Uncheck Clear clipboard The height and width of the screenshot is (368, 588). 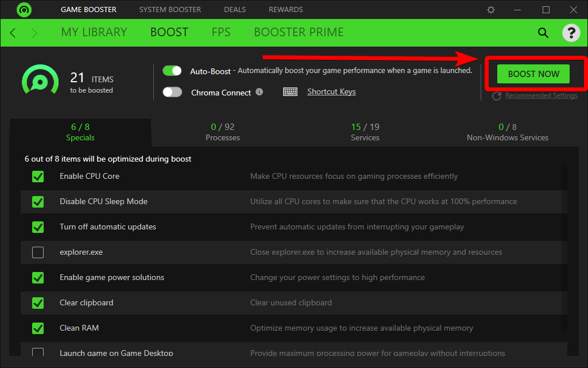(x=38, y=302)
